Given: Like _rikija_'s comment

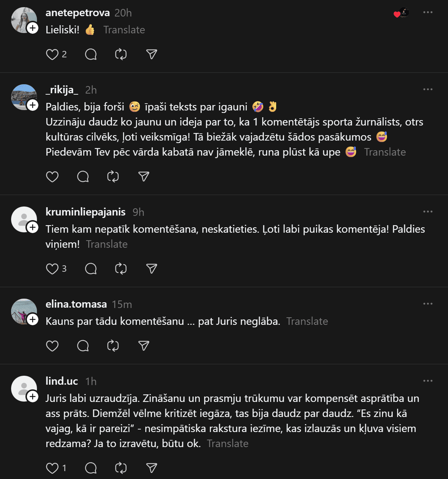Looking at the screenshot, I should click(x=52, y=177).
